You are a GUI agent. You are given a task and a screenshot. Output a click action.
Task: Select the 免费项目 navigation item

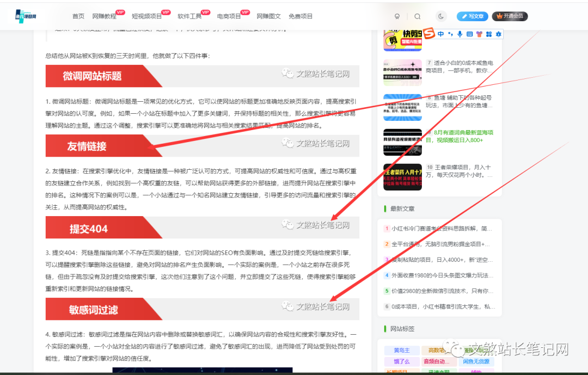pos(301,16)
